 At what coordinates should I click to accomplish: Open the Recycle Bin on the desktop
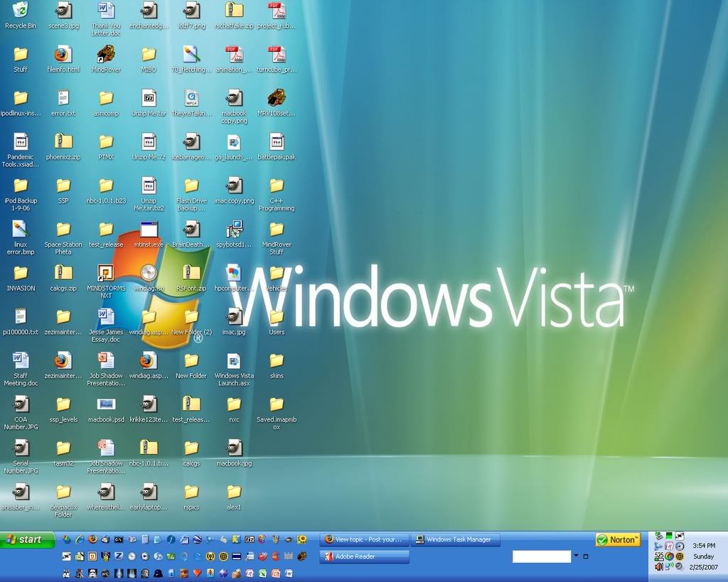click(x=21, y=15)
